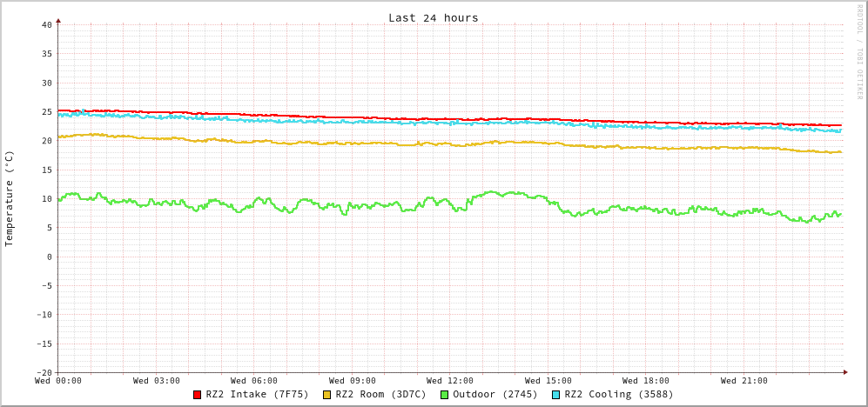Click the "Wed 15:00" time label
The width and height of the screenshot is (868, 407).
[548, 380]
